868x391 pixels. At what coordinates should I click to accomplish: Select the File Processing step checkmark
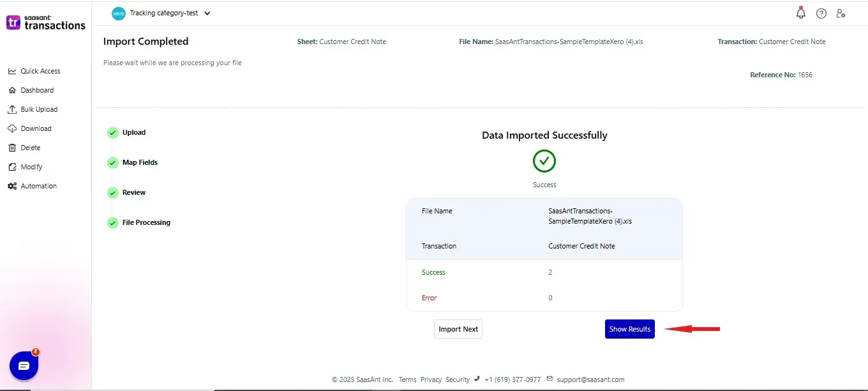click(x=113, y=223)
